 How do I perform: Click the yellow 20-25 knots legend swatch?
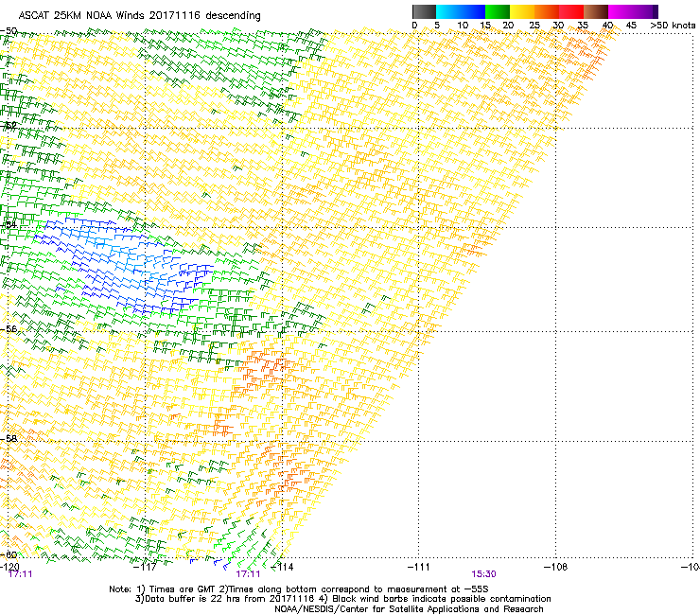(522, 11)
